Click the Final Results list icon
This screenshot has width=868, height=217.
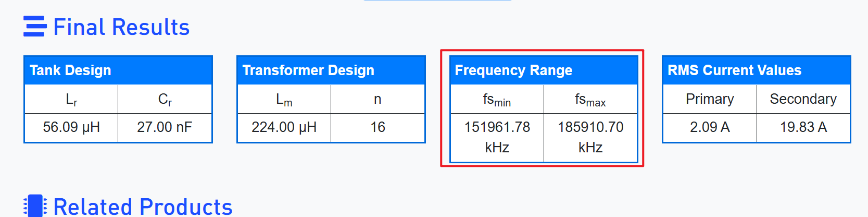point(35,27)
